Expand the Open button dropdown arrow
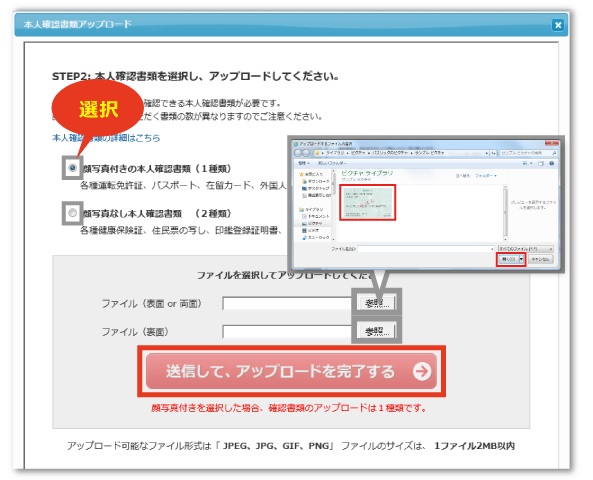The height and width of the screenshot is (480, 593). pos(522,259)
